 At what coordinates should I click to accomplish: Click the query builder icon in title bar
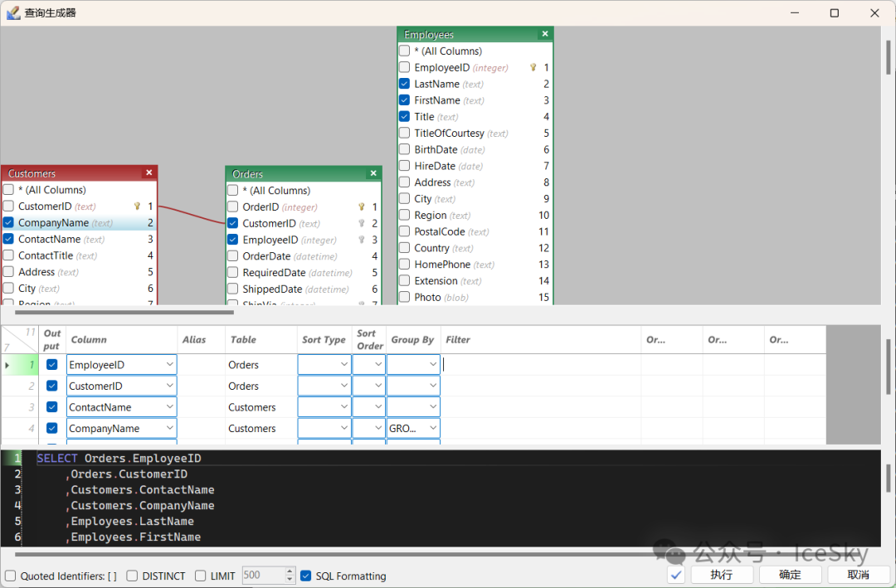13,13
